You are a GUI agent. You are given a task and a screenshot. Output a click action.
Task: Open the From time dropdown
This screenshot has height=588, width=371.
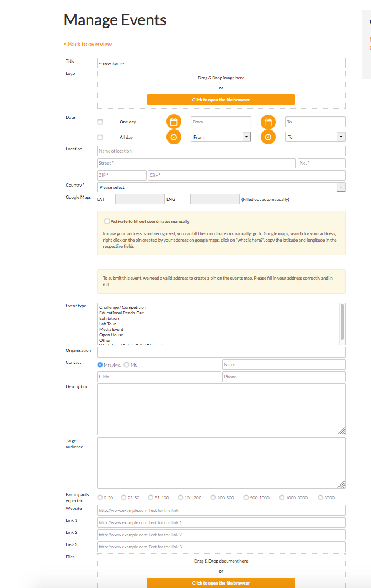coord(221,137)
